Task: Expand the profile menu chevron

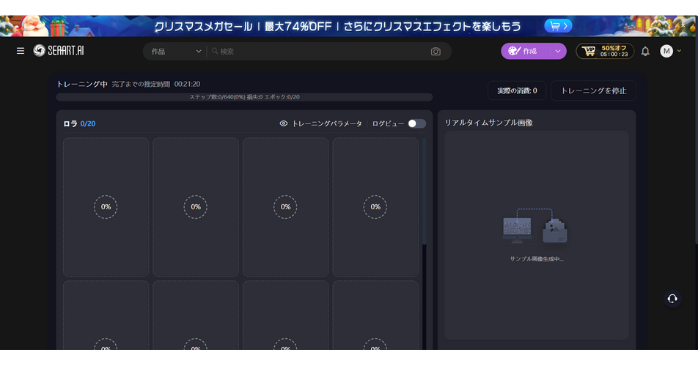Action: point(679,51)
